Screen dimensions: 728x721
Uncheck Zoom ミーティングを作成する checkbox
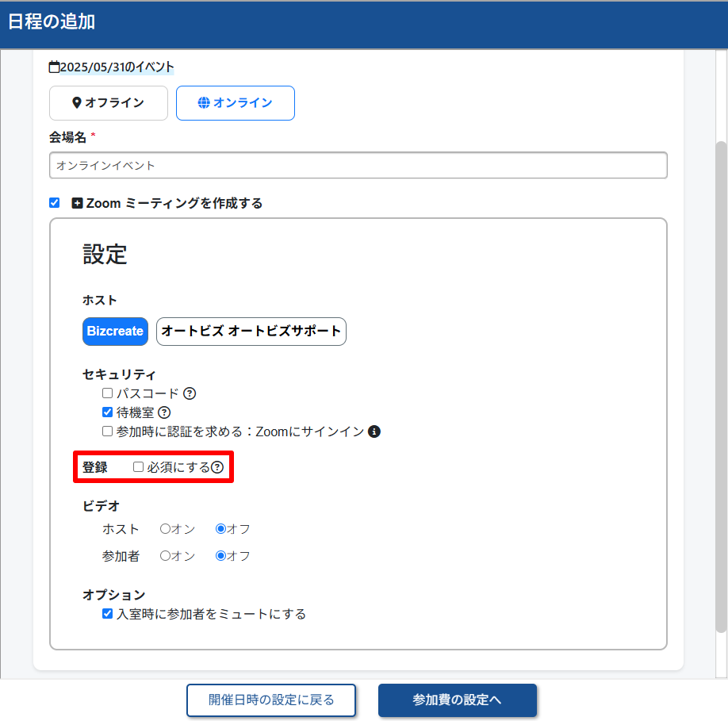click(54, 203)
